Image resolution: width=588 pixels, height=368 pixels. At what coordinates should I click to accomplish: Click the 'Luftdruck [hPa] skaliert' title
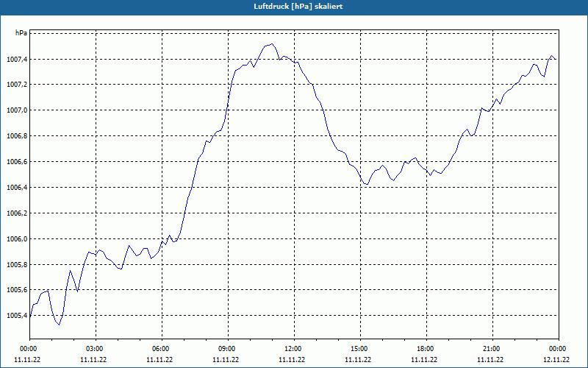pyautogui.click(x=298, y=7)
